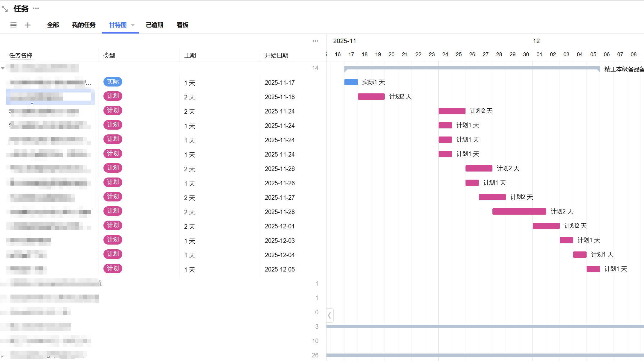
Task: Open the hamburger view list menu
Action: point(13,25)
